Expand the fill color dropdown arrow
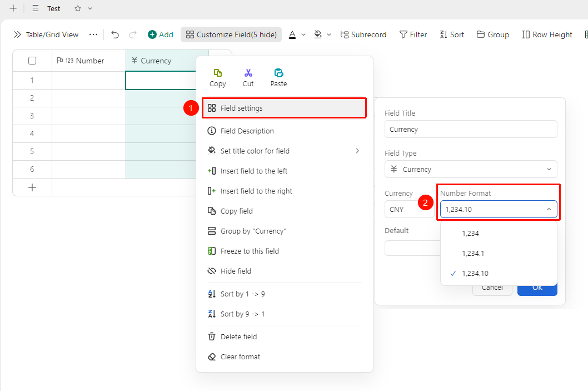The width and height of the screenshot is (588, 391). [329, 34]
